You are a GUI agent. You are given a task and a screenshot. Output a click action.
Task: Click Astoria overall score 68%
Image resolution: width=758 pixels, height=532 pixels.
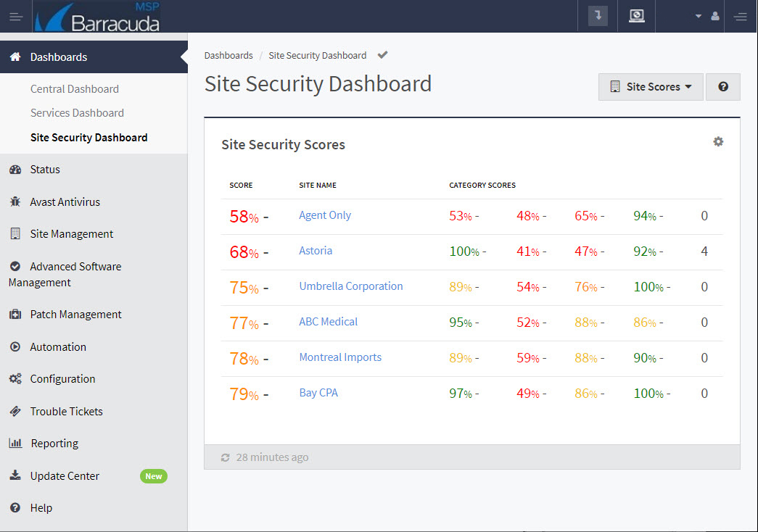pyautogui.click(x=244, y=252)
